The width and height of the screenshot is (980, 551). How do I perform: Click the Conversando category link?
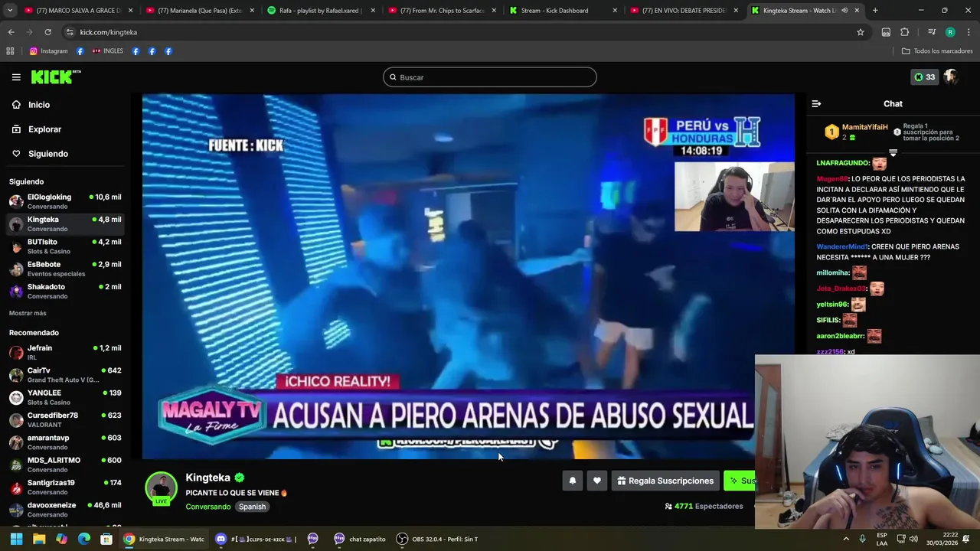(x=207, y=507)
